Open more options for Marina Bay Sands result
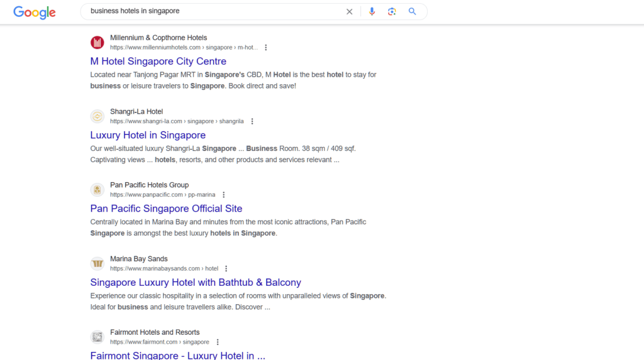Viewport: 644px width, 360px height. point(226,269)
